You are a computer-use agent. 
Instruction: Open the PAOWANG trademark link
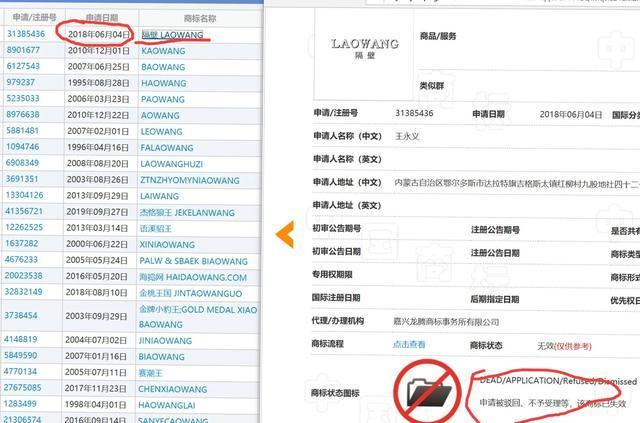click(x=162, y=99)
